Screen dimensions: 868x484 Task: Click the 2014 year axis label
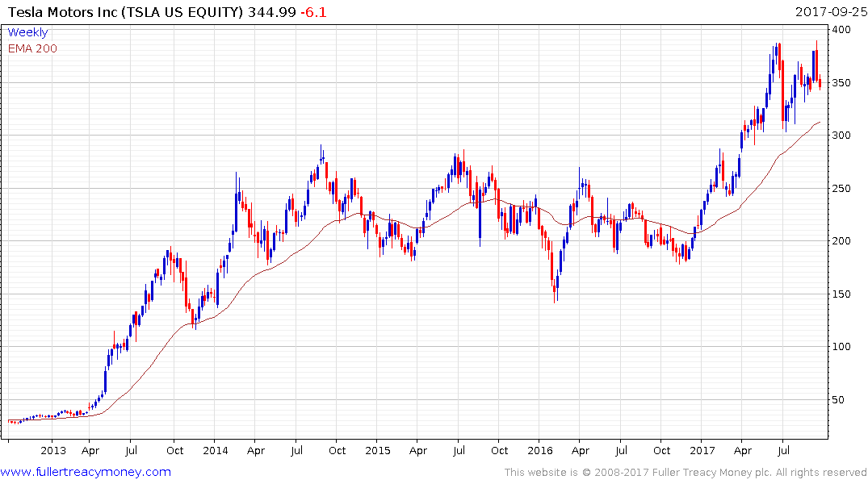[216, 450]
